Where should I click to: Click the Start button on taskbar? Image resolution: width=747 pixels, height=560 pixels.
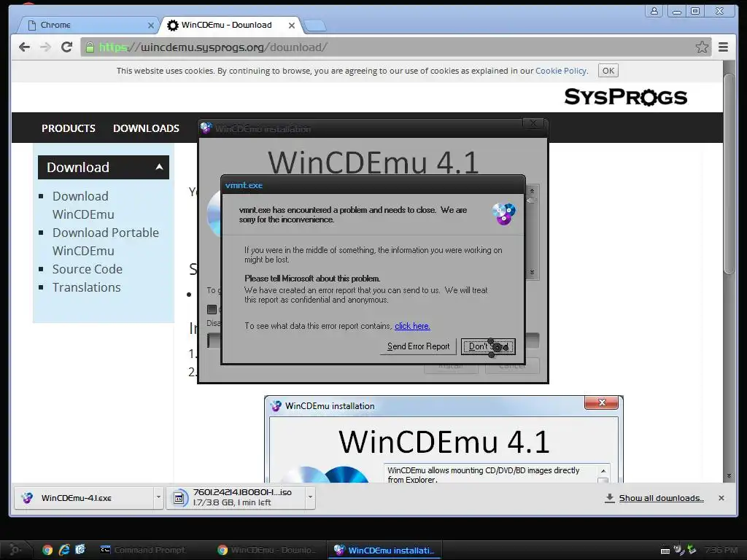[x=15, y=550]
